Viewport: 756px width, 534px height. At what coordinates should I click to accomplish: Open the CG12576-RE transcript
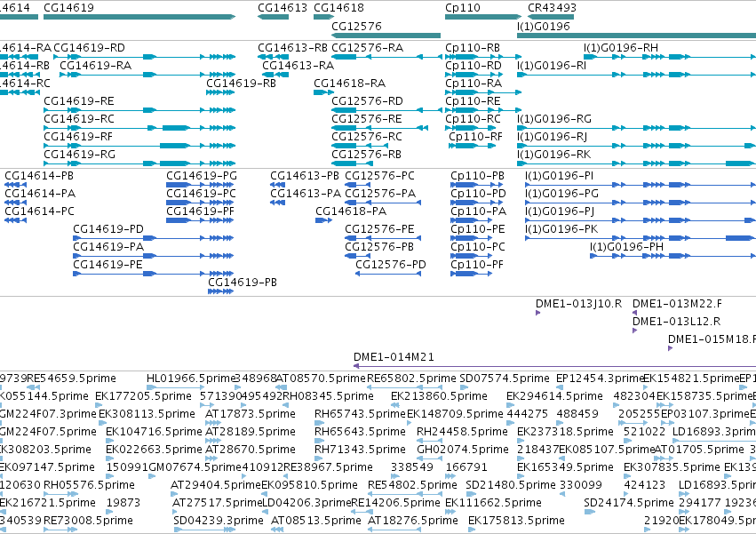(379, 128)
